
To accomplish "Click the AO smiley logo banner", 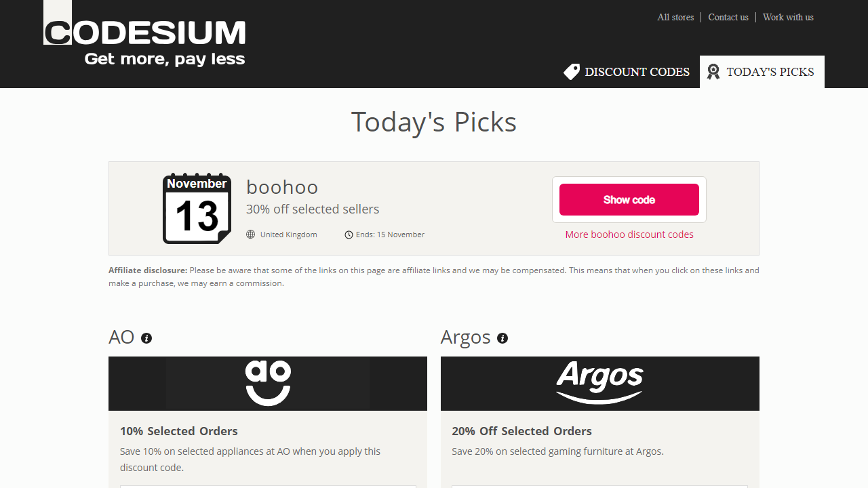I will (x=268, y=384).
